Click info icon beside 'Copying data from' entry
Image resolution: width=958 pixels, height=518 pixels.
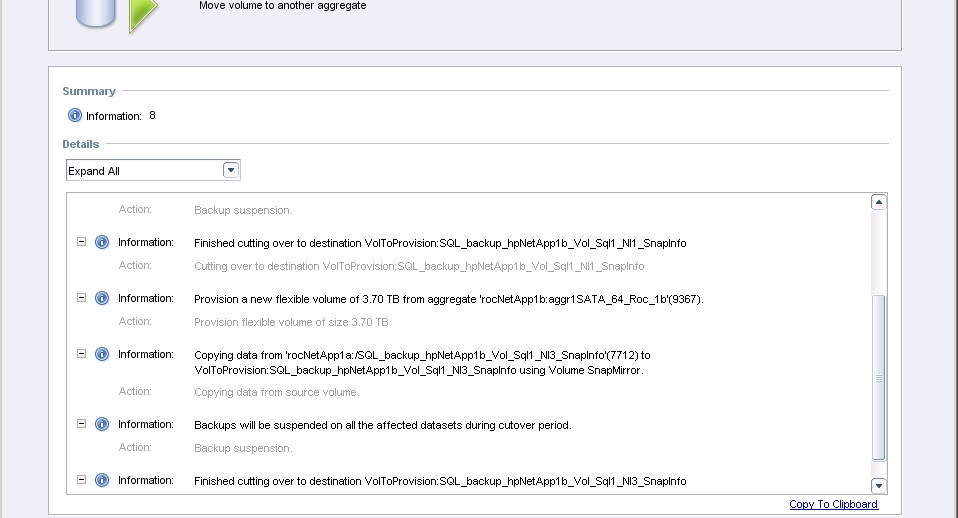tap(102, 354)
